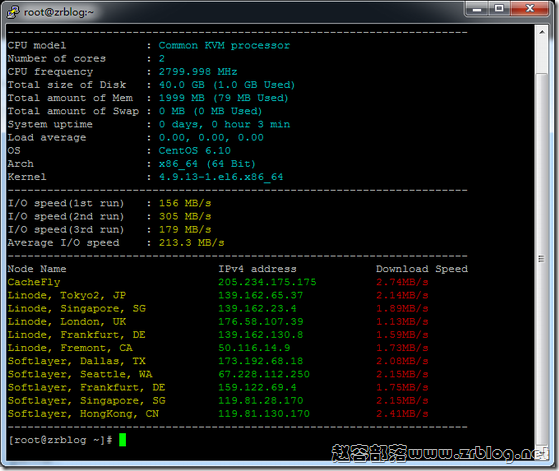Click the Common KVM processor text
This screenshot has width=559, height=471.
click(224, 46)
